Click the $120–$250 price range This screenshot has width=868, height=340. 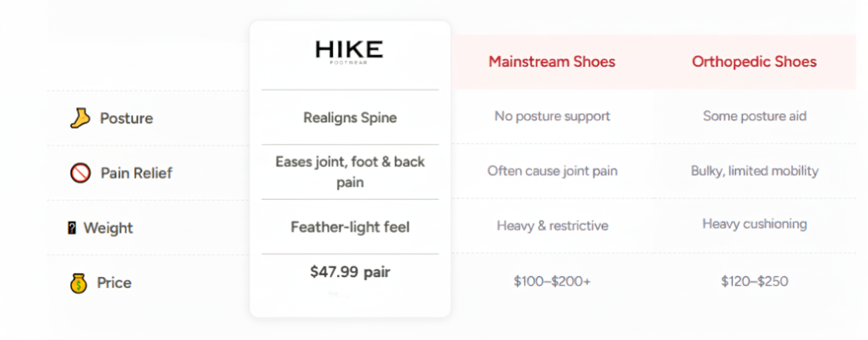754,281
